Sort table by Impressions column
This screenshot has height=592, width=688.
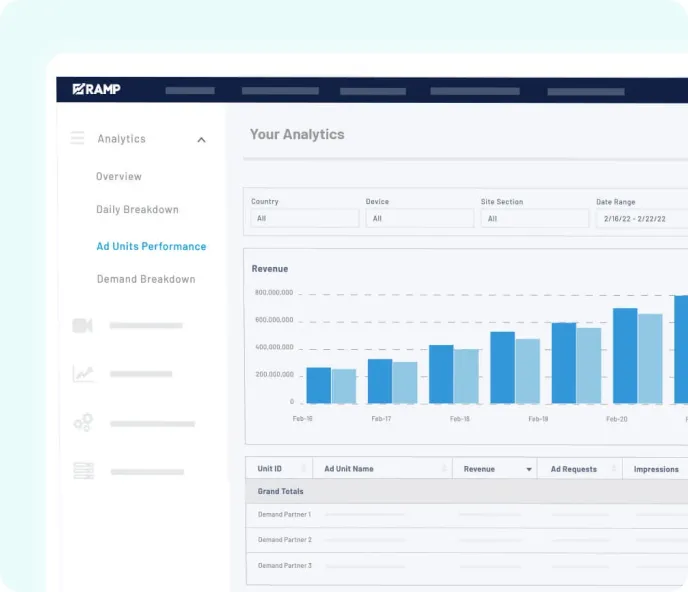pos(656,469)
